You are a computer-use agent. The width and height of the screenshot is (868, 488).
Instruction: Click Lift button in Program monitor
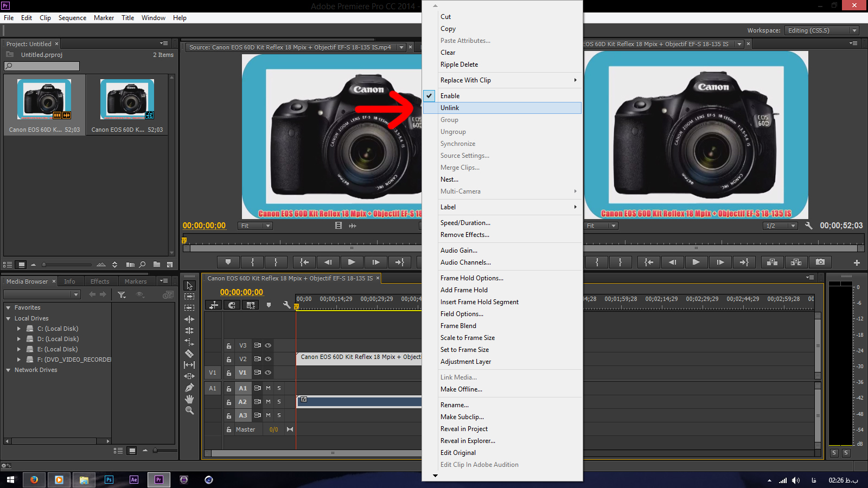773,262
